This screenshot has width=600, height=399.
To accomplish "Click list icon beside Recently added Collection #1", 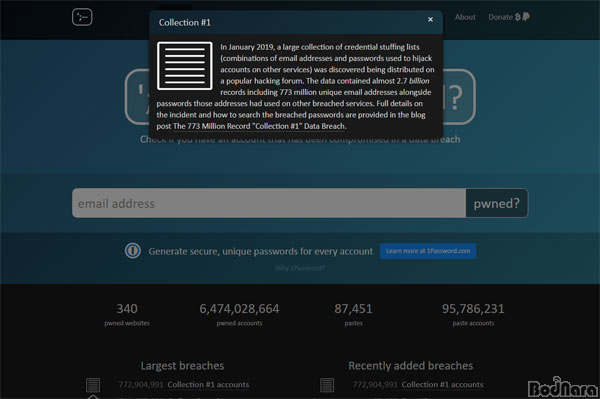I will 327,385.
